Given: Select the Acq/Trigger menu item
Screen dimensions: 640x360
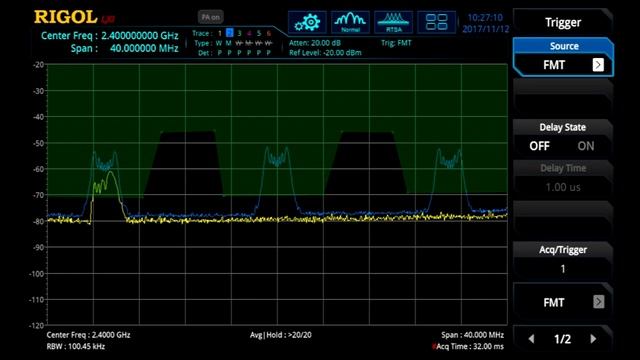Looking at the screenshot, I should (563, 260).
